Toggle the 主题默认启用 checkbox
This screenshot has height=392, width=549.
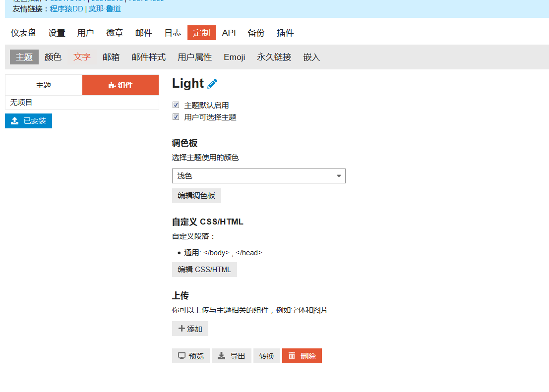[x=176, y=105]
